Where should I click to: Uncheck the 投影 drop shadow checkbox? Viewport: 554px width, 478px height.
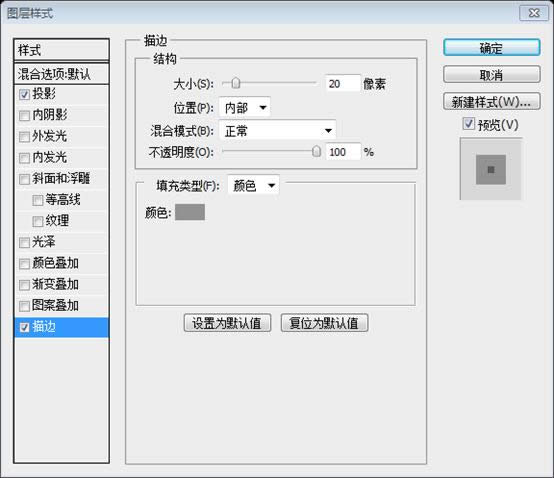point(24,94)
